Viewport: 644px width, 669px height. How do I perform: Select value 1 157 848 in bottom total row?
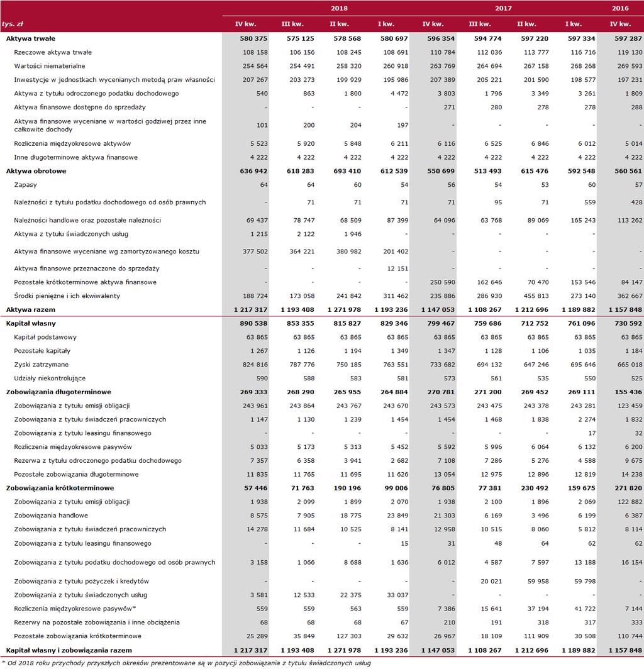click(626, 650)
